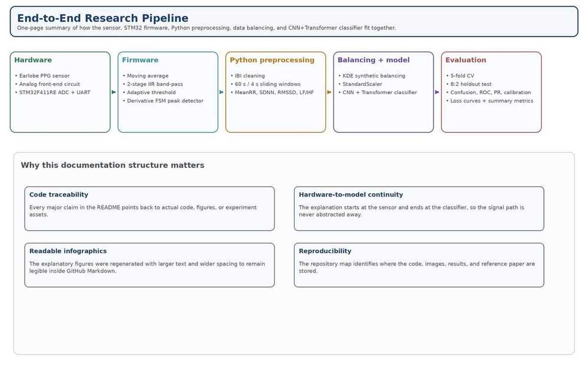Screen dimensions: 588x368
Task: Select the Reproducibility card
Action: click(x=419, y=265)
